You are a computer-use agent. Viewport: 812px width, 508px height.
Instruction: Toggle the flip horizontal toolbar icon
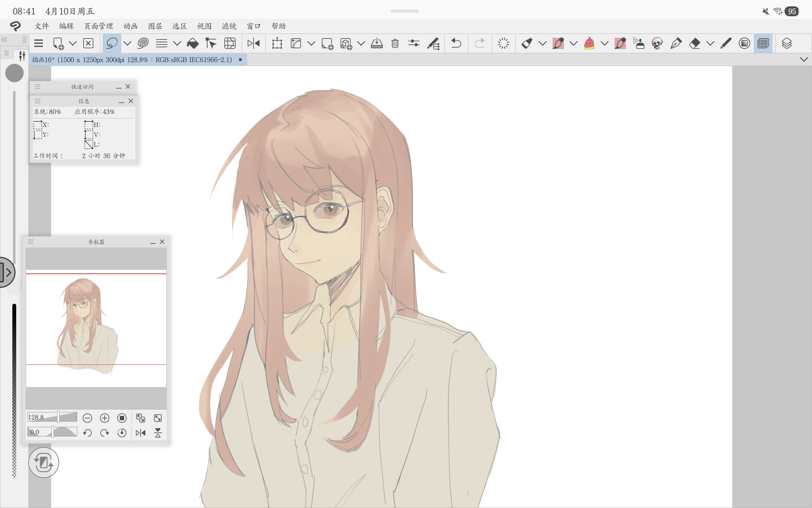pyautogui.click(x=253, y=43)
